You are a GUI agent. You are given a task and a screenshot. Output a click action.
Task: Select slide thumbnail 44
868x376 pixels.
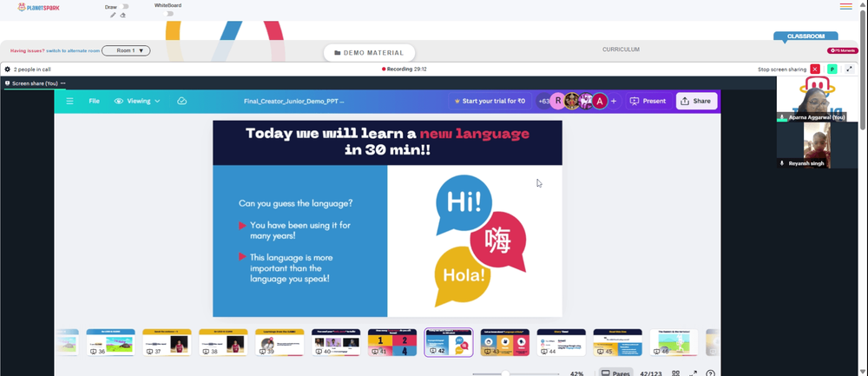pos(562,342)
